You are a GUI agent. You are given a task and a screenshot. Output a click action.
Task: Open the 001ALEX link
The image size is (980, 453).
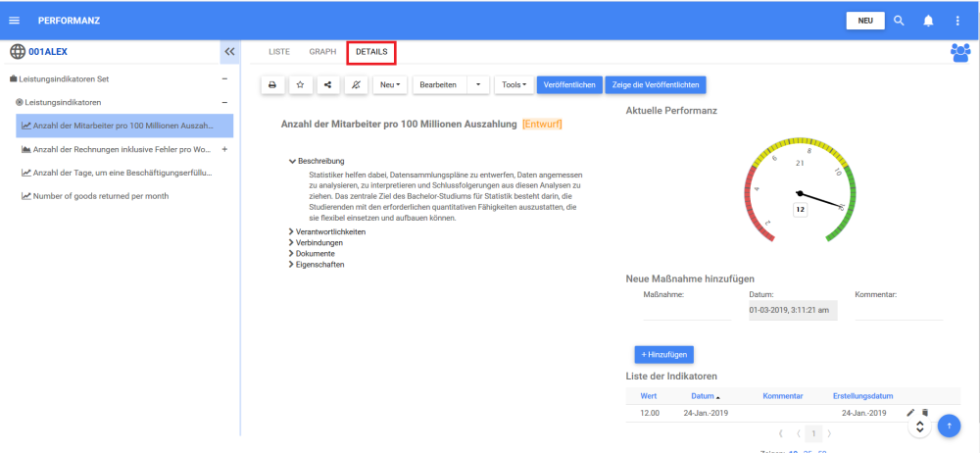[47, 52]
